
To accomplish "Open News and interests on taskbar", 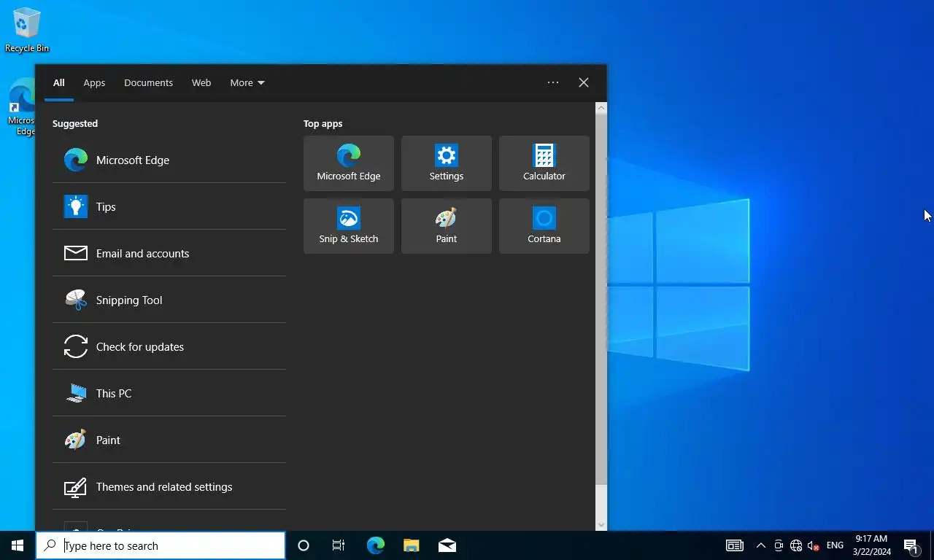I will [735, 545].
